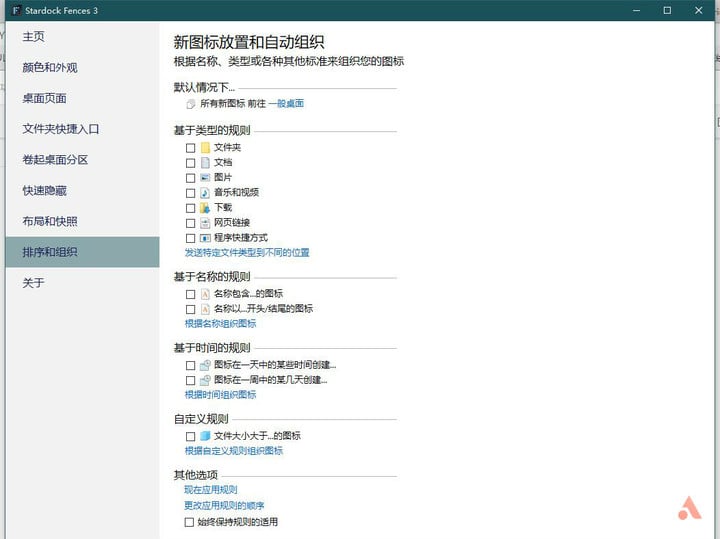Tick the 文件大小大于...的图标 checkbox
The height and width of the screenshot is (539, 720).
(191, 436)
